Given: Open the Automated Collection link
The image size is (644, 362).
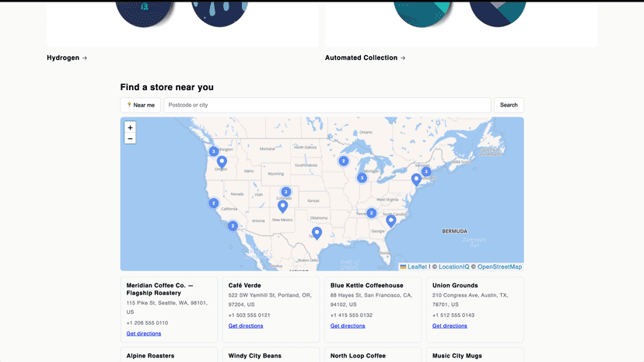Looking at the screenshot, I should 365,57.
